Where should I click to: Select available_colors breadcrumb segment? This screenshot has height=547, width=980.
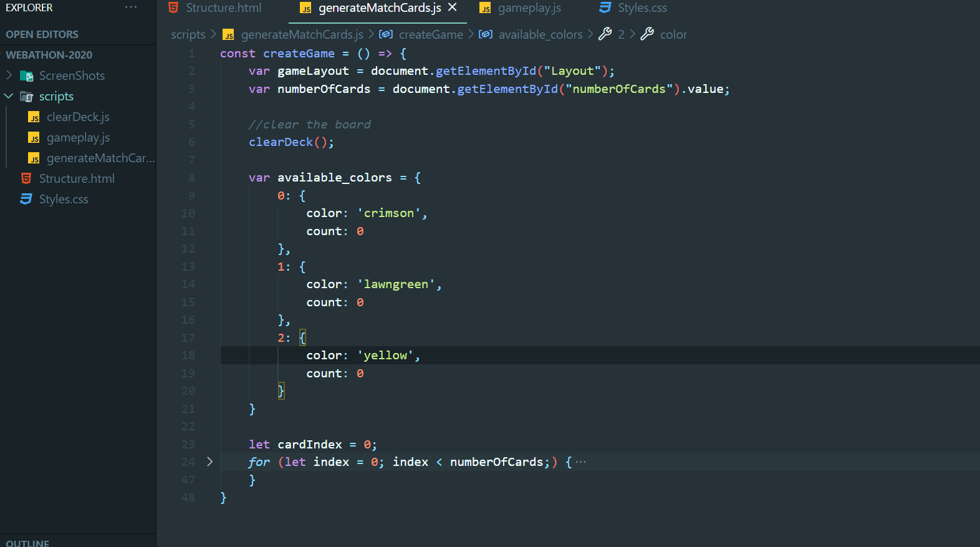(x=540, y=34)
